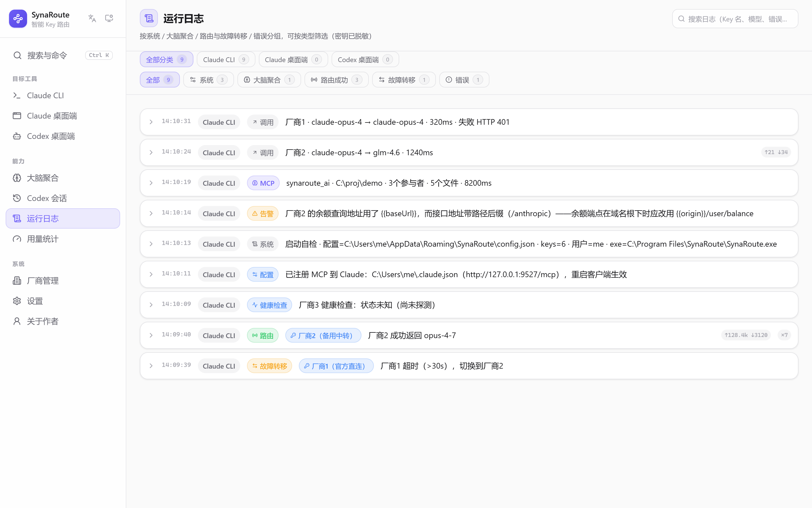The width and height of the screenshot is (812, 508).
Task: Click the ↑21 ↓34 token badge
Action: point(776,152)
